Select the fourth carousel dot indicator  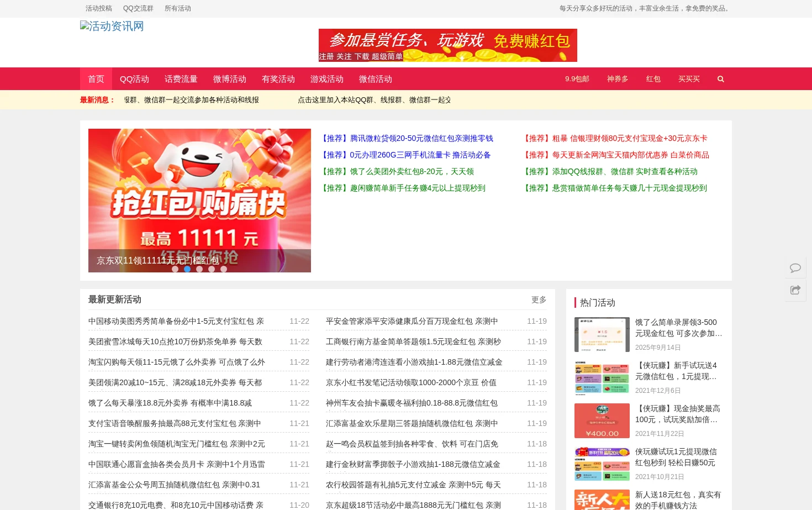pyautogui.click(x=212, y=269)
